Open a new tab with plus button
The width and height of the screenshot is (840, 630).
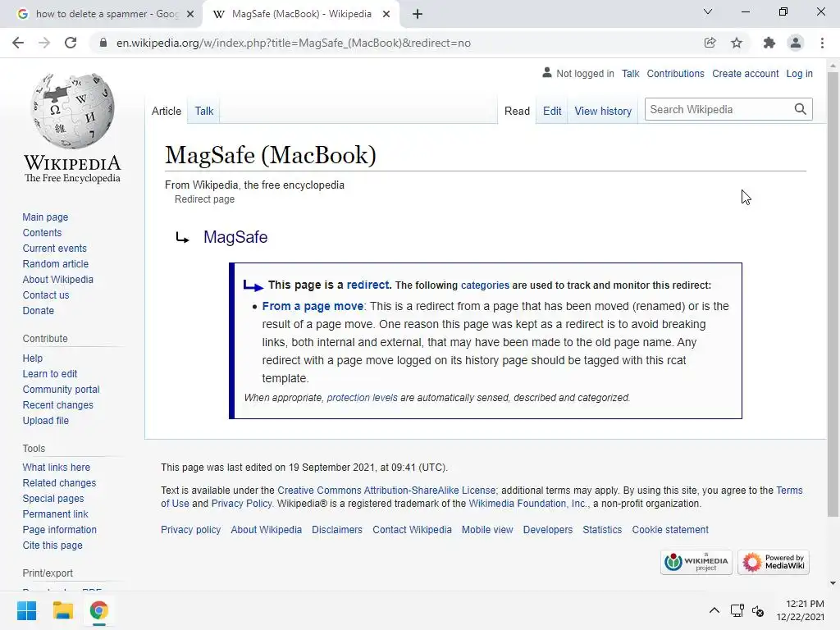[418, 14]
